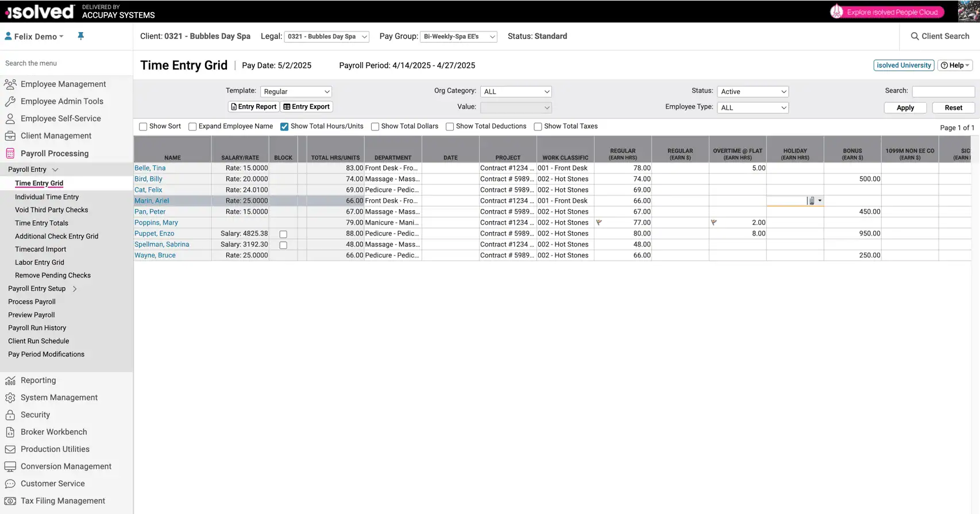The height and width of the screenshot is (514, 980).
Task: Click the Security lock icon
Action: click(10, 415)
